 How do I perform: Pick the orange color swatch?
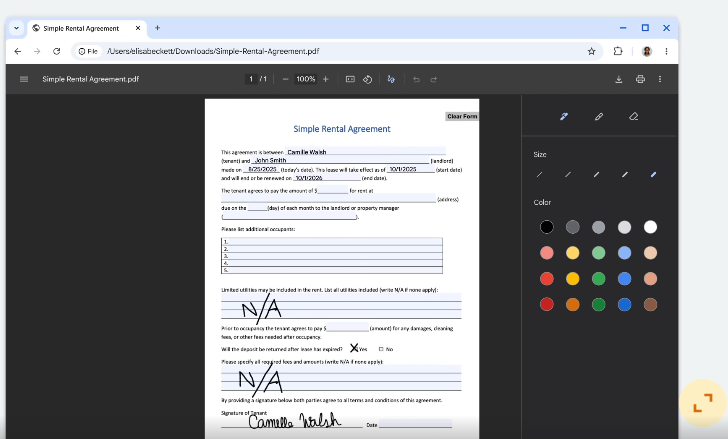(x=572, y=305)
